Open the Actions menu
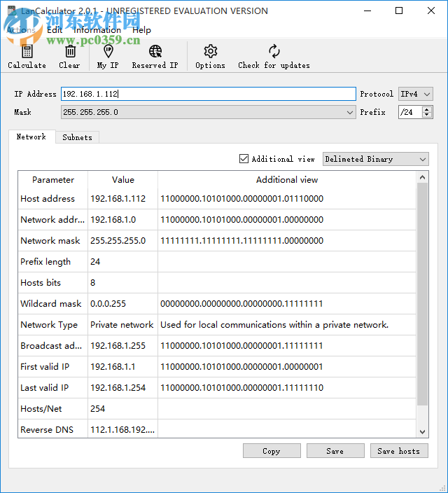448x493 pixels. point(21,30)
